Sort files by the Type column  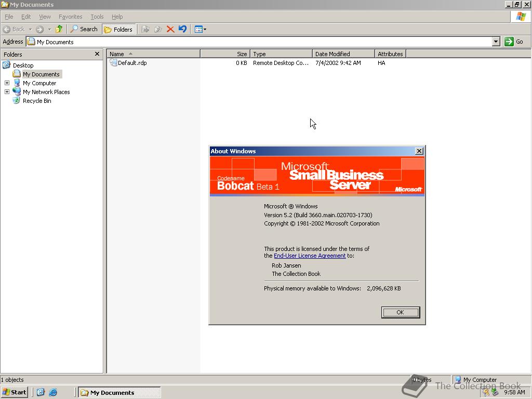(x=281, y=54)
